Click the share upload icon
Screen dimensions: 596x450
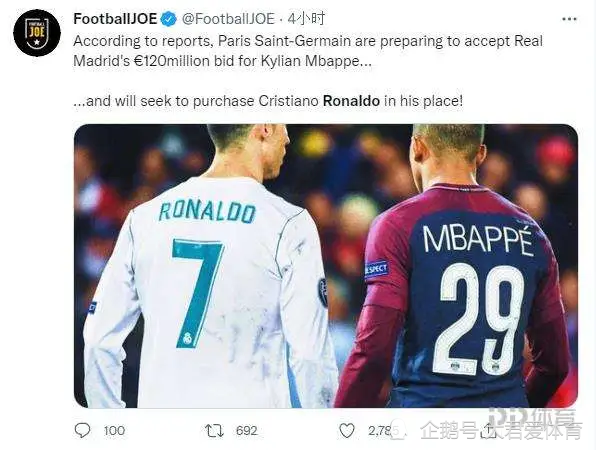tap(488, 430)
